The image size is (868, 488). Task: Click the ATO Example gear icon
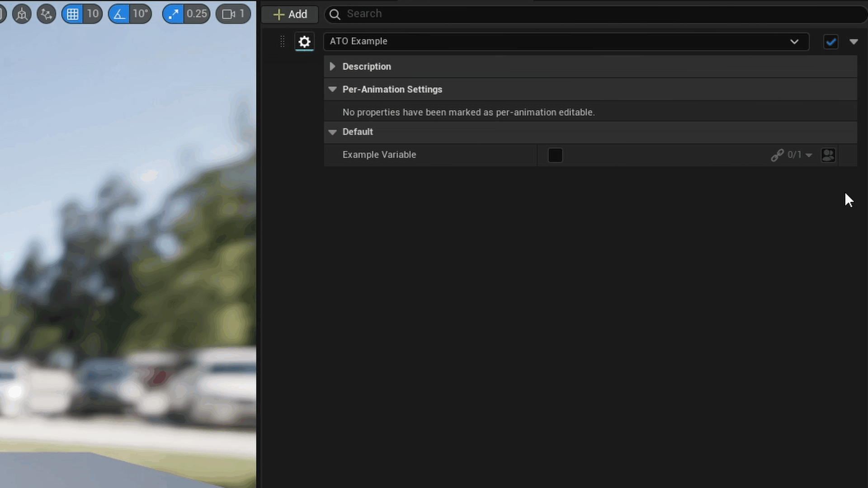point(304,42)
